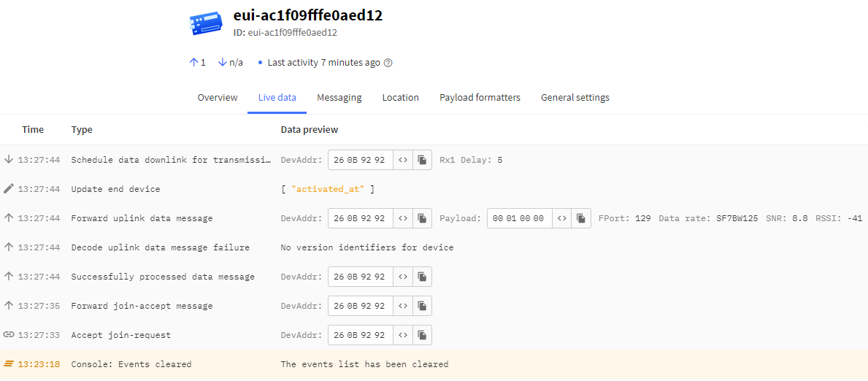
Task: Toggle payload 00 01 00 00 format view
Action: [x=561, y=218]
